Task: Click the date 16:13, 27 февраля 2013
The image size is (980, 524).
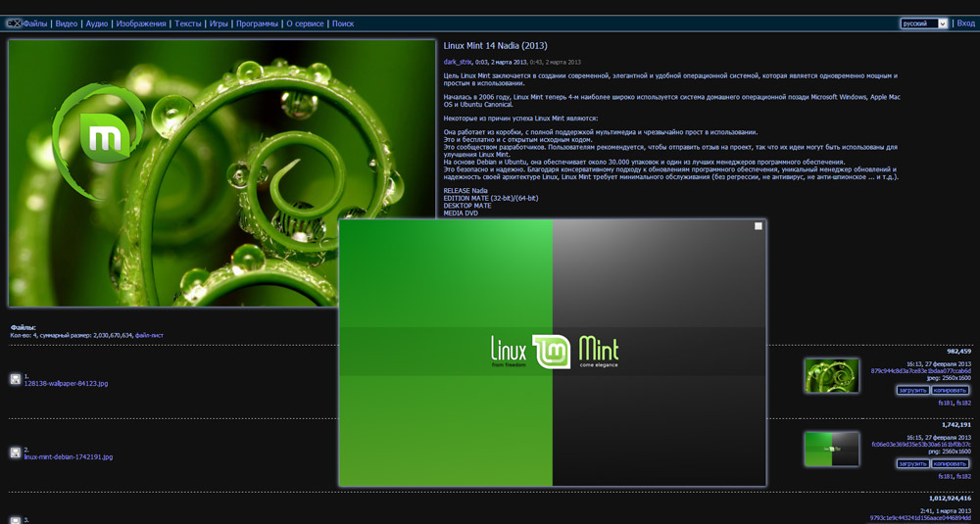Action: 939,364
